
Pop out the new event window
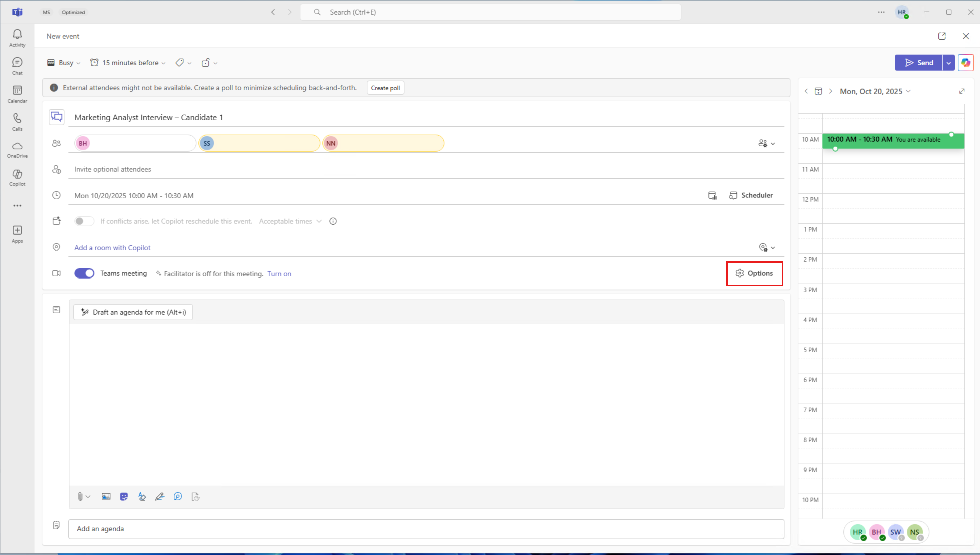click(942, 36)
